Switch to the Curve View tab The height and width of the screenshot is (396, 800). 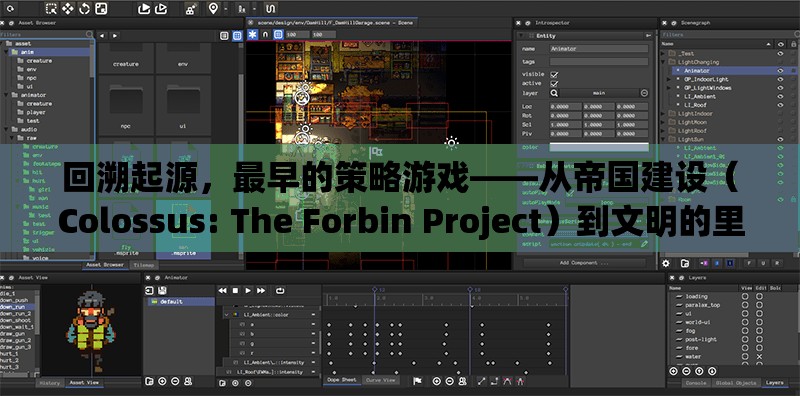click(381, 380)
